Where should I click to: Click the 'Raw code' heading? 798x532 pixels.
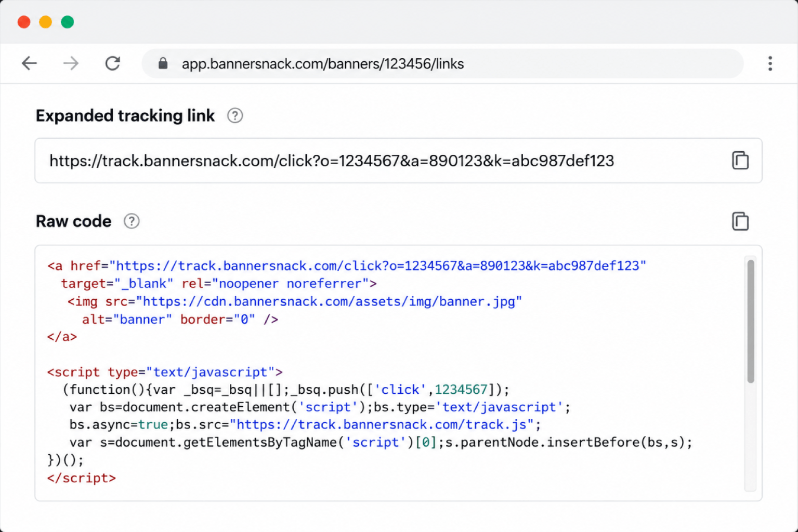pyautogui.click(x=73, y=221)
